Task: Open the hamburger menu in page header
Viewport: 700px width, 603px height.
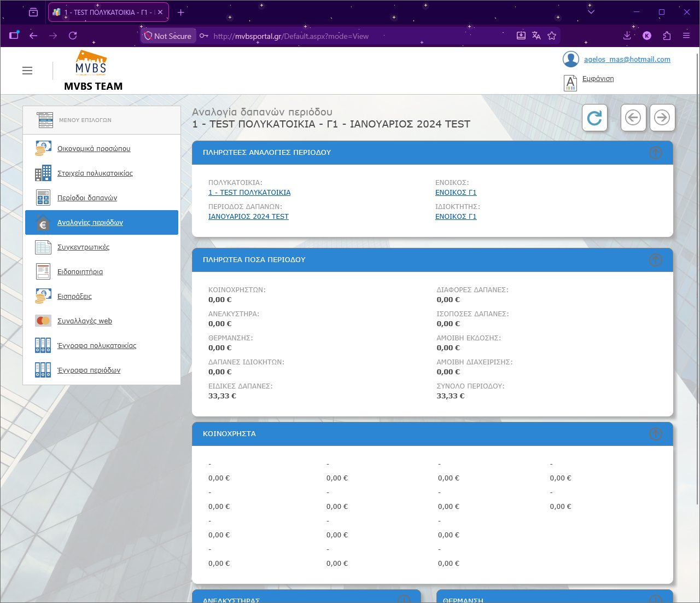Action: click(x=27, y=71)
